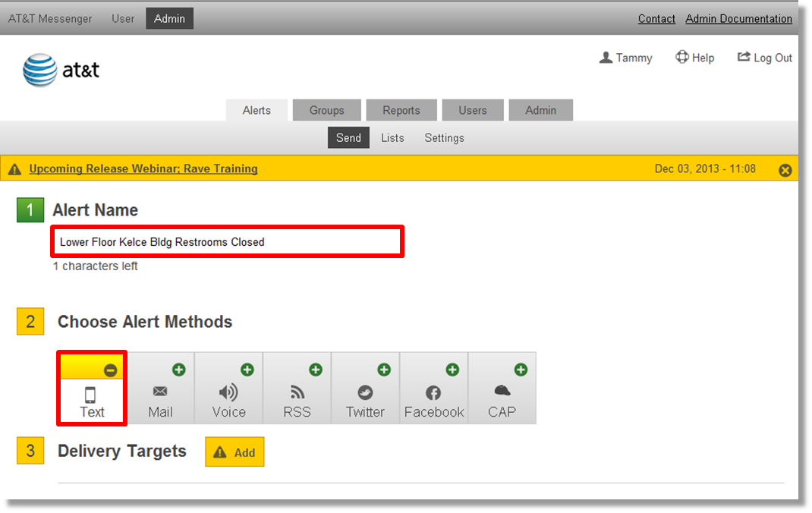Click the Alert Name text field
812x513 pixels.
click(x=227, y=241)
